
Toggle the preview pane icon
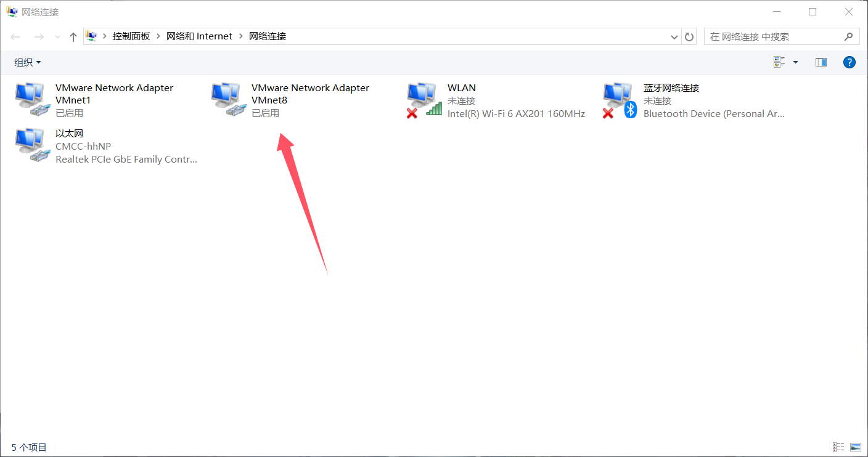[x=821, y=62]
